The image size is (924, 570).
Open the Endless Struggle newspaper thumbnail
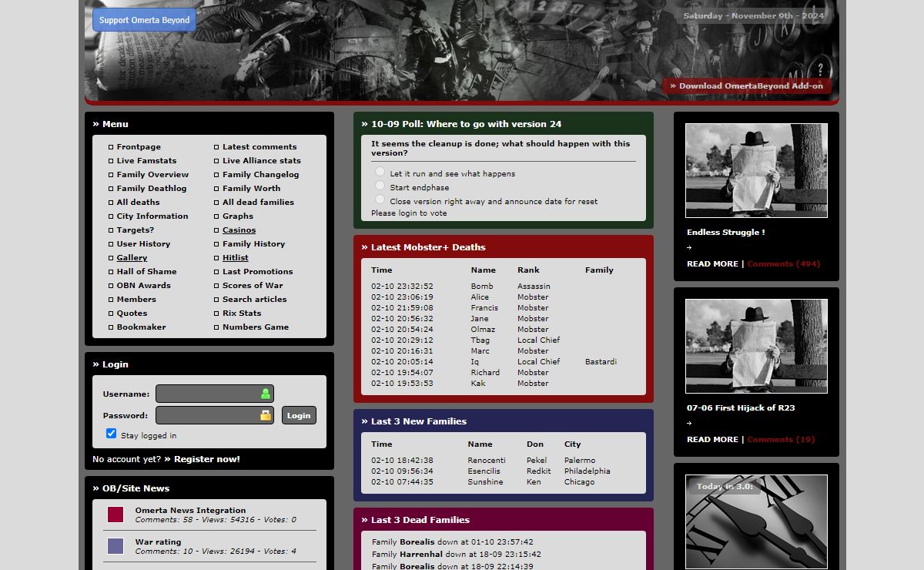[756, 170]
